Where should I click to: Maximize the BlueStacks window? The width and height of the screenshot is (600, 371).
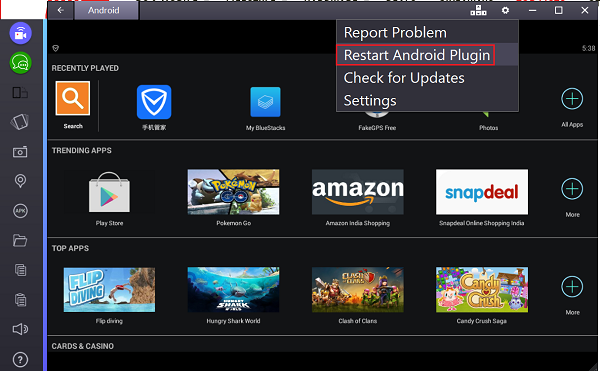tap(559, 10)
